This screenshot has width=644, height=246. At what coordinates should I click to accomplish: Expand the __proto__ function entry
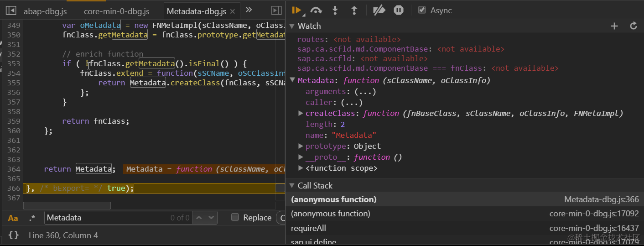(301, 157)
